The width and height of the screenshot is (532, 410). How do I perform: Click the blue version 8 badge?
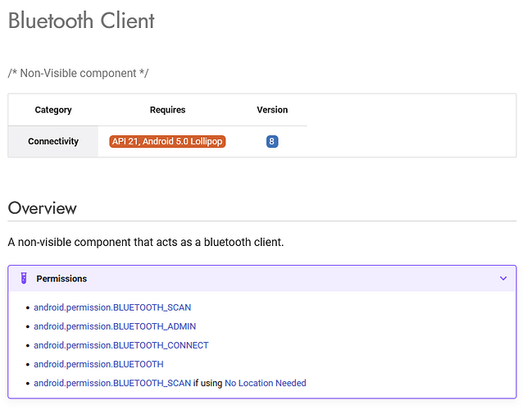coord(272,141)
